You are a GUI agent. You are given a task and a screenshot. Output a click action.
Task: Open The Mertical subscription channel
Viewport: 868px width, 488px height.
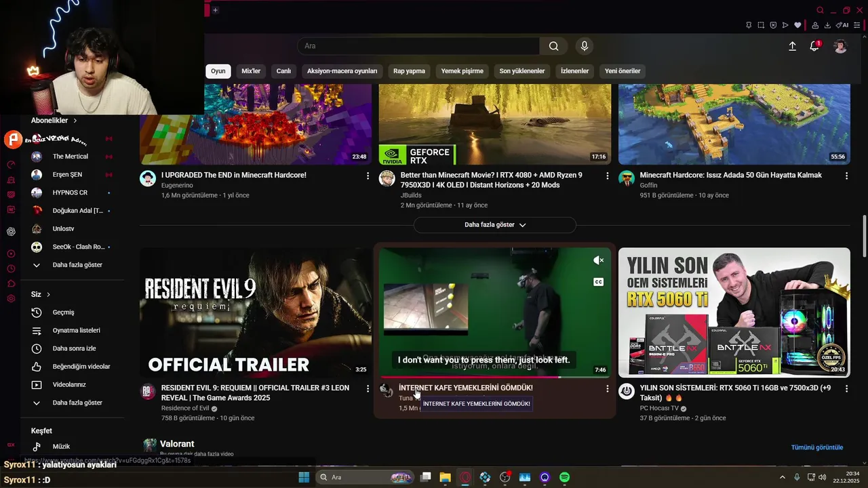[72, 157]
